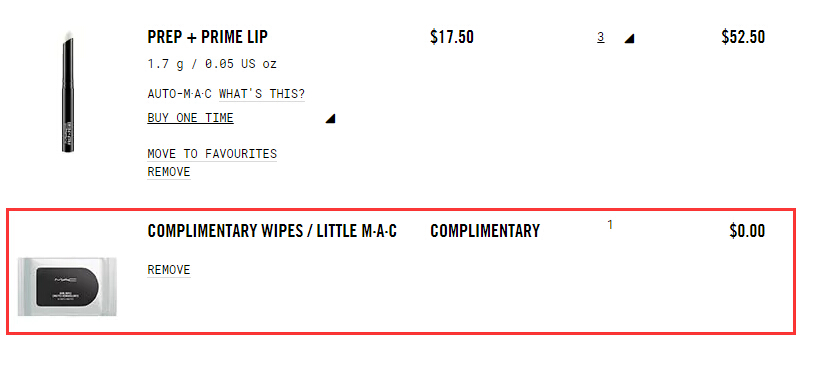The height and width of the screenshot is (367, 834).
Task: Remove Prep + Prime Lip from the bag
Action: click(169, 172)
